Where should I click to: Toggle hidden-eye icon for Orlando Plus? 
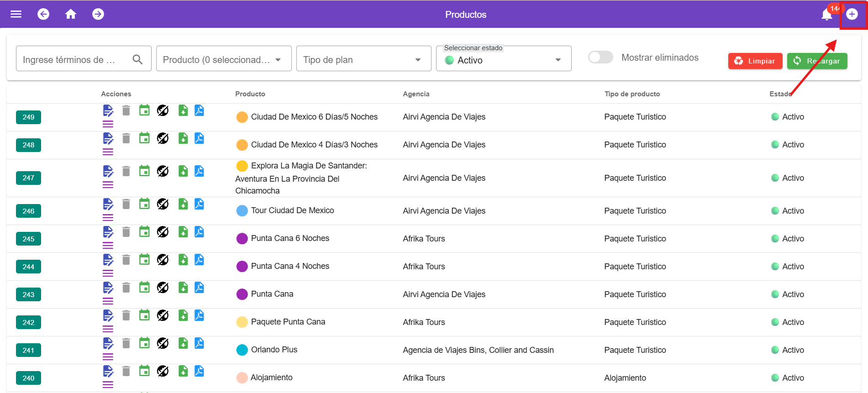[163, 343]
